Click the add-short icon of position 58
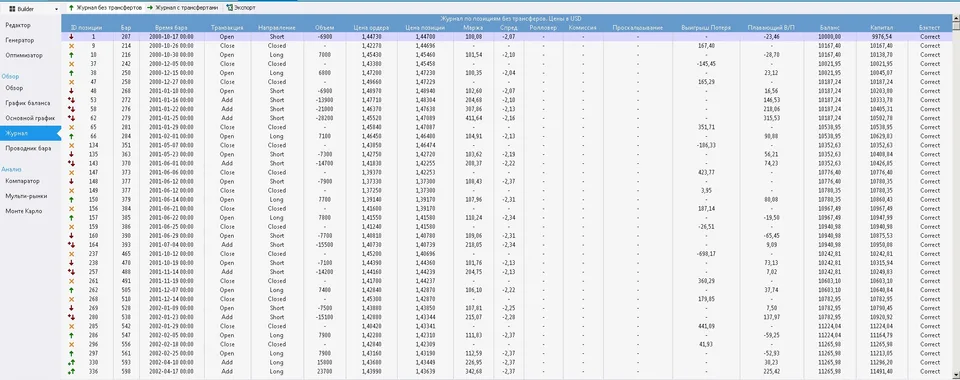Viewport: 960px width, 380px height. pos(72,109)
